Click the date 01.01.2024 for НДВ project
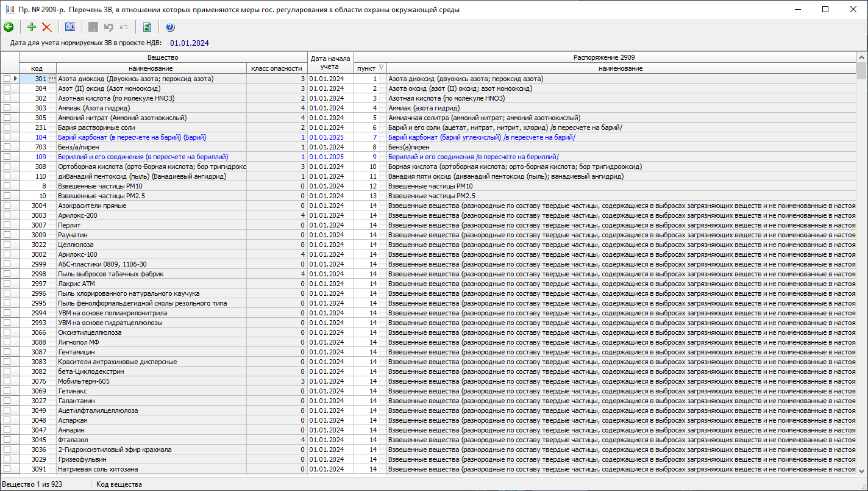 coord(189,43)
